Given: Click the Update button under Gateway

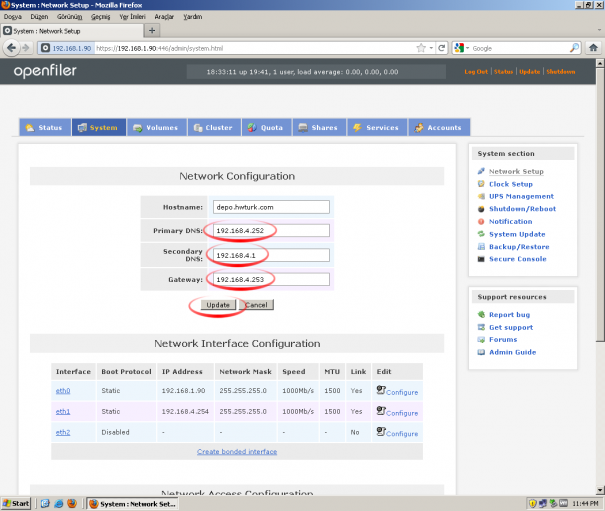Looking at the screenshot, I should (x=218, y=305).
